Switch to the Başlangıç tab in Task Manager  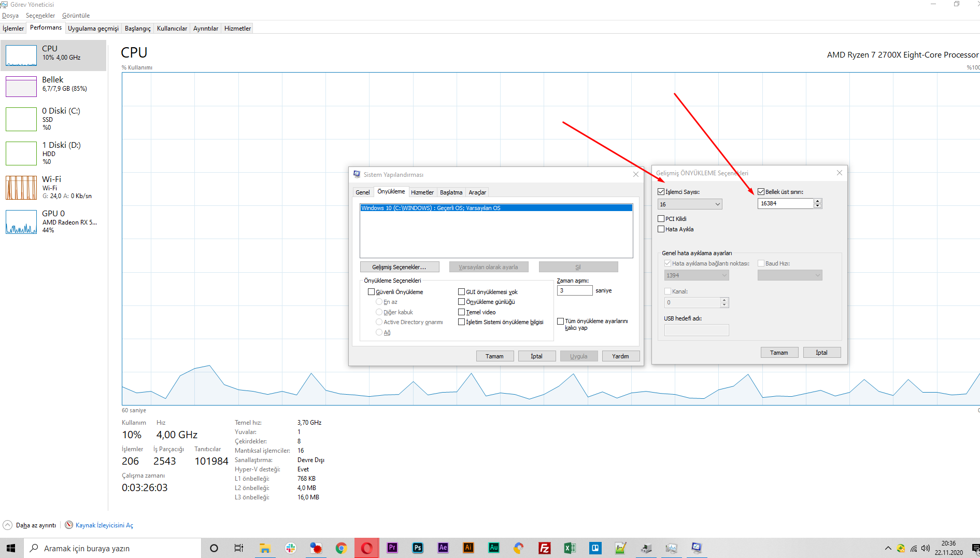[138, 29]
